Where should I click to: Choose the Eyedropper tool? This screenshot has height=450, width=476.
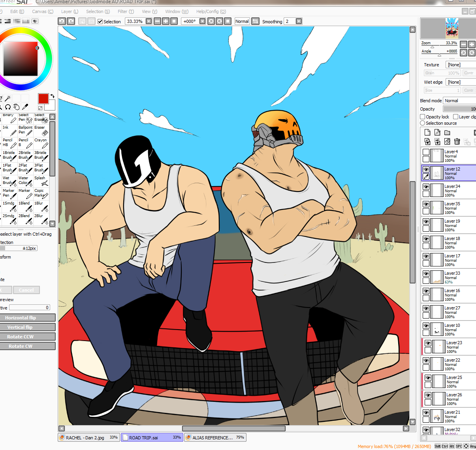[x=25, y=107]
